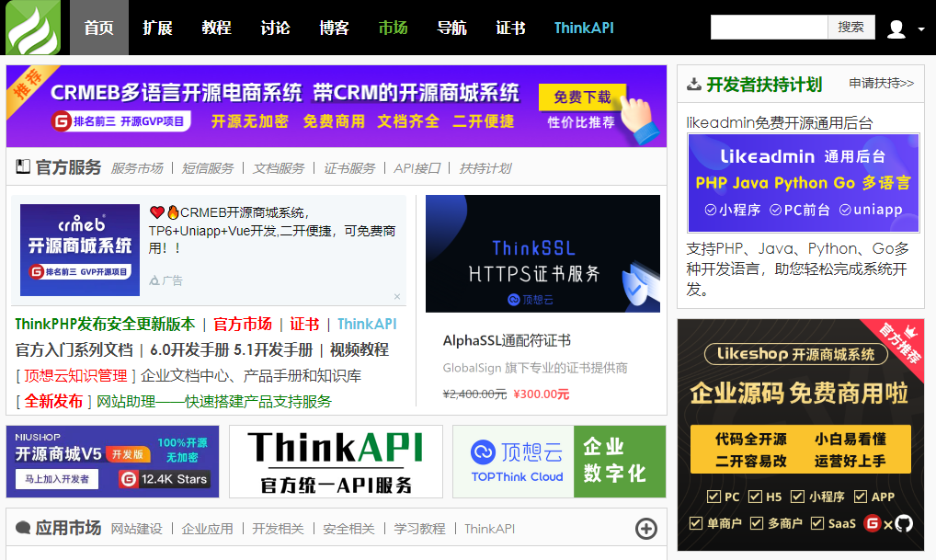Open ThinkPHP发布安全更新版本 link
The image size is (936, 560).
point(105,325)
